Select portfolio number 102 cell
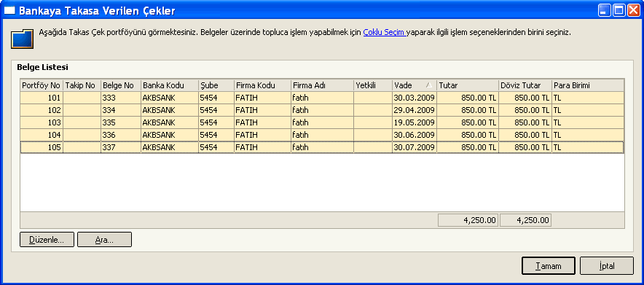Screen dimensions: 644x285 [x=42, y=110]
